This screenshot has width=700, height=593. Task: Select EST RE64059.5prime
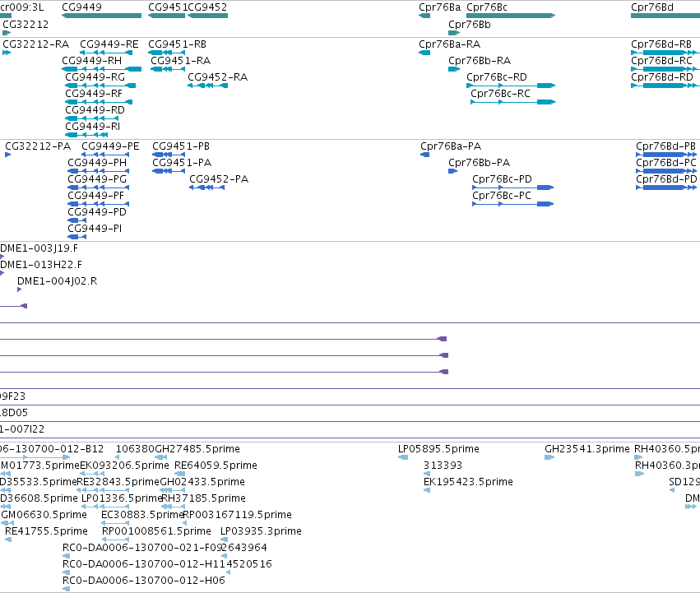pyautogui.click(x=216, y=466)
